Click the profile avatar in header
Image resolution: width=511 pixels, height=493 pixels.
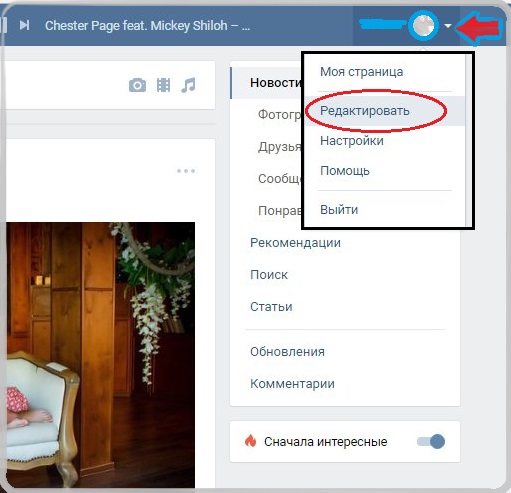(423, 25)
